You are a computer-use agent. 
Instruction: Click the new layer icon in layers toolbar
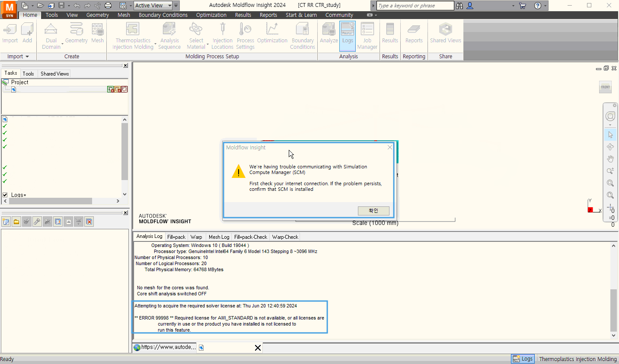pos(6,222)
